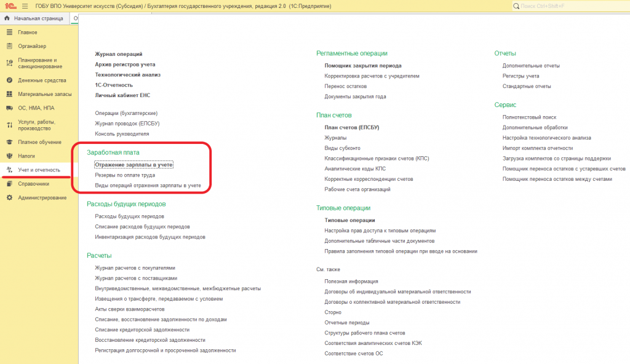Click the Платное обучение graduation cap icon
The image size is (630, 364).
coord(9,142)
